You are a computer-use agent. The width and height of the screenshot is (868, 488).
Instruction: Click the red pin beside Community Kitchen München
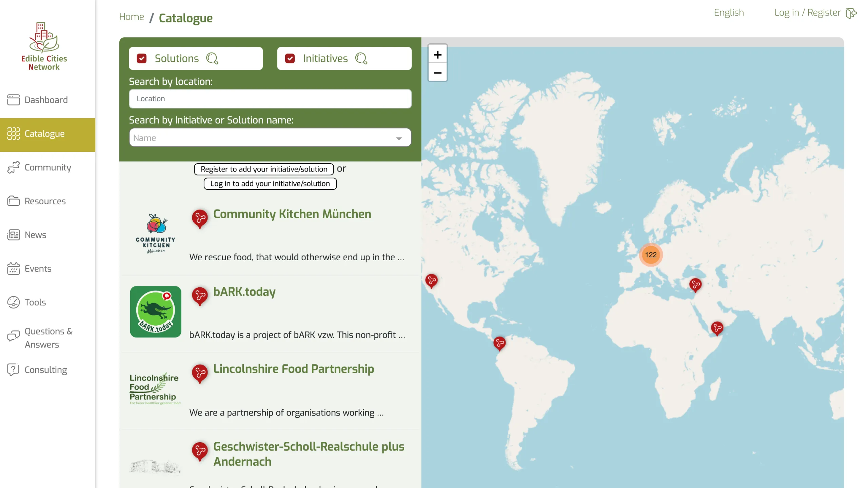coord(200,219)
